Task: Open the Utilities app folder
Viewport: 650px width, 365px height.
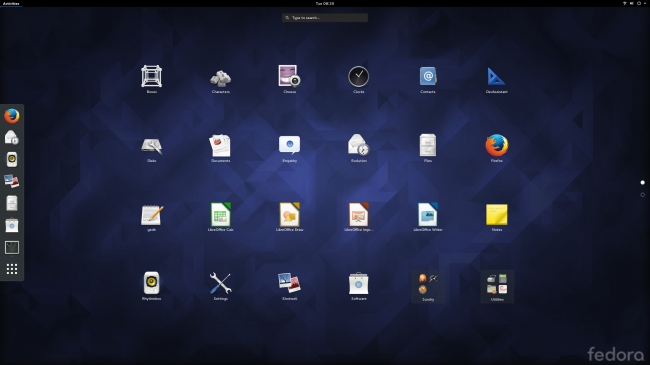Action: pos(497,286)
